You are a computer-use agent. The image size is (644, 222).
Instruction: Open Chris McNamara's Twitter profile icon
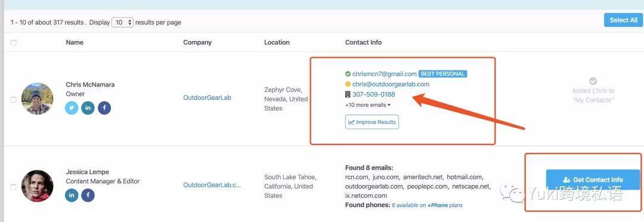coord(72,107)
